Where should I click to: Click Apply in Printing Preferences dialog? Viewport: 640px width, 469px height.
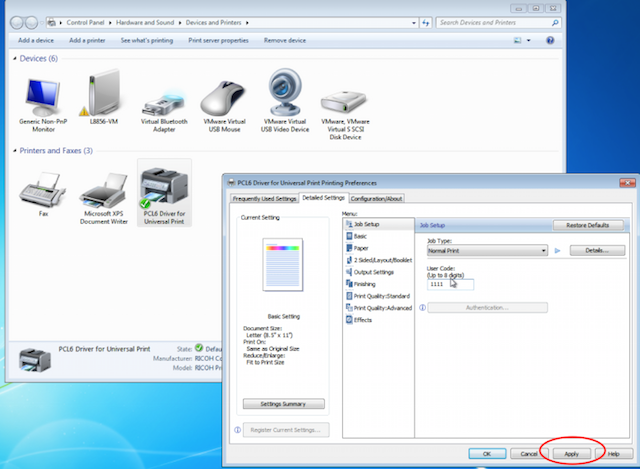click(571, 453)
